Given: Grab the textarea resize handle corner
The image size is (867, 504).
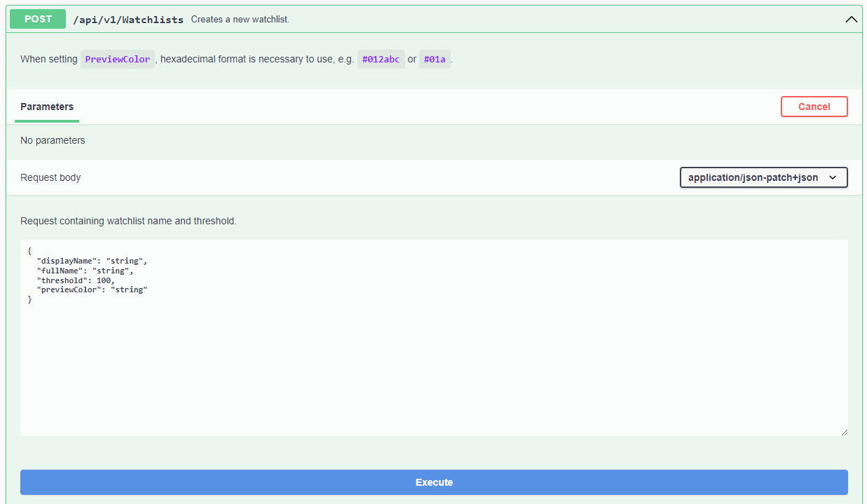Looking at the screenshot, I should (843, 432).
